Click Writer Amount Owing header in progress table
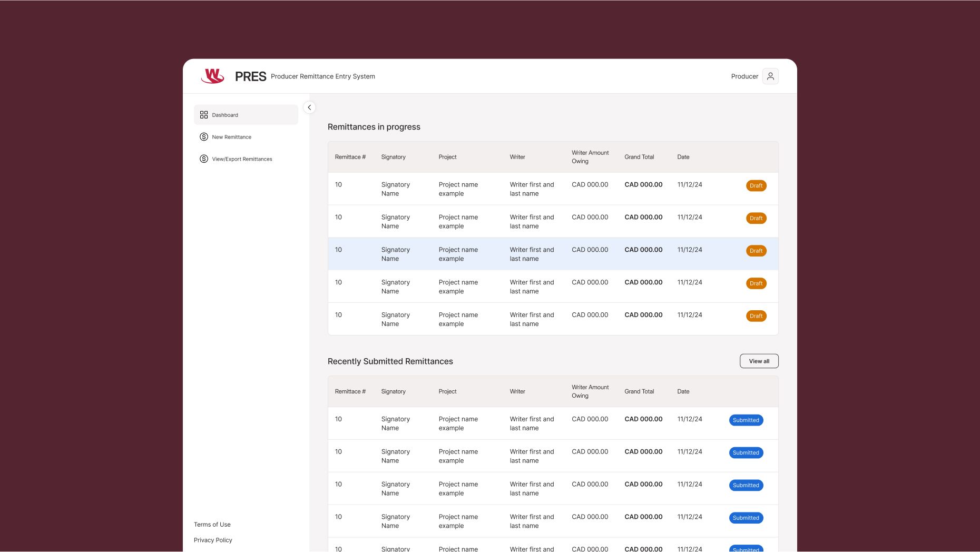The height and width of the screenshot is (552, 980). pyautogui.click(x=590, y=157)
